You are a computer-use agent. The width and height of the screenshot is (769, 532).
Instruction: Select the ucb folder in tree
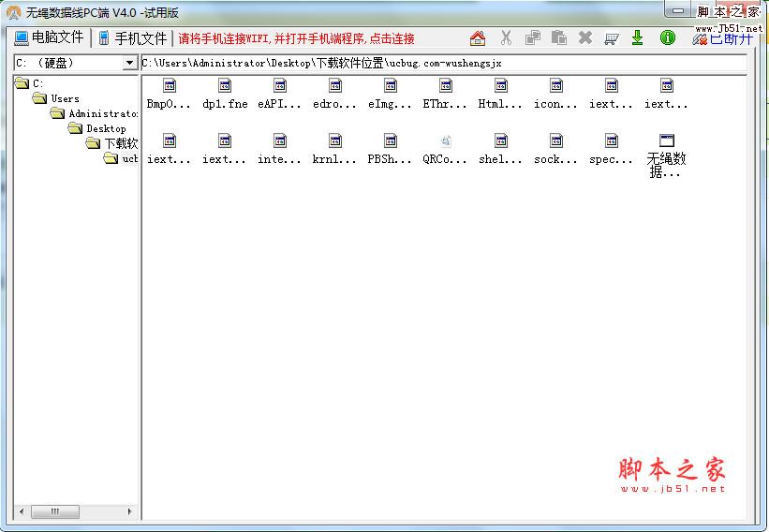tap(121, 158)
